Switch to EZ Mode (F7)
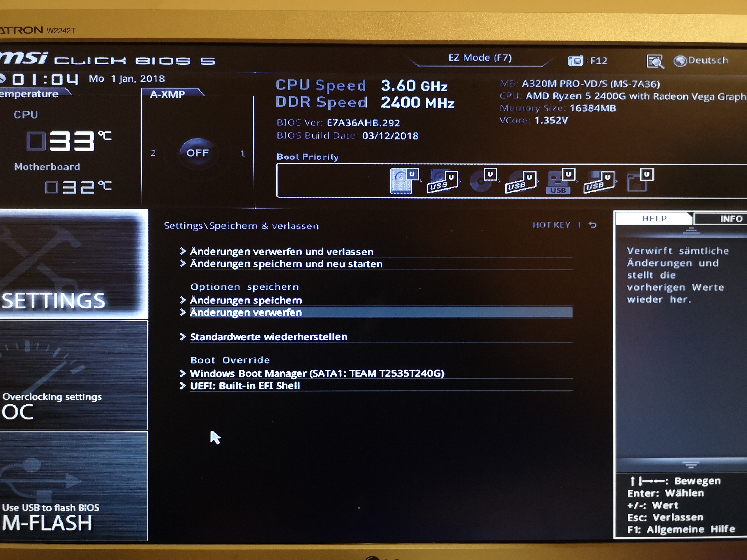This screenshot has width=747, height=560. [x=480, y=58]
